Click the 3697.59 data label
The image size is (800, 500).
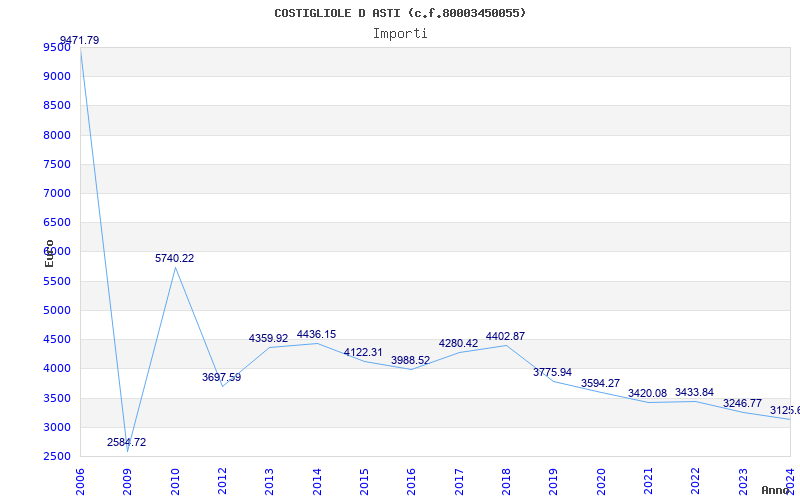point(221,377)
